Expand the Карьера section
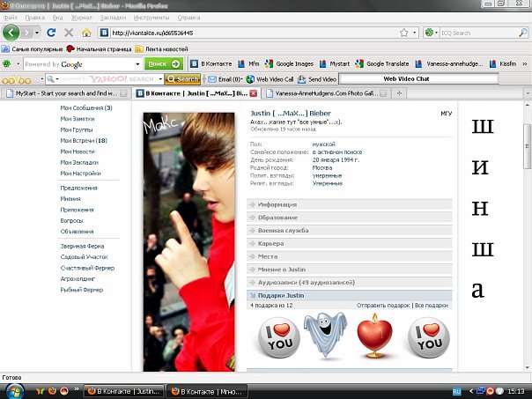532x399 pixels. pyautogui.click(x=270, y=242)
